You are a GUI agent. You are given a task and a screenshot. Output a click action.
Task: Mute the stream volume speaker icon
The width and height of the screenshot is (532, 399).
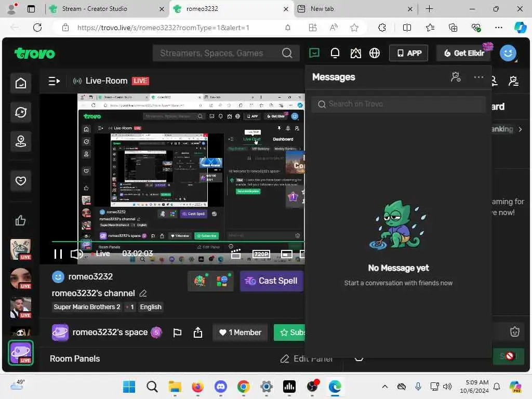pyautogui.click(x=77, y=254)
